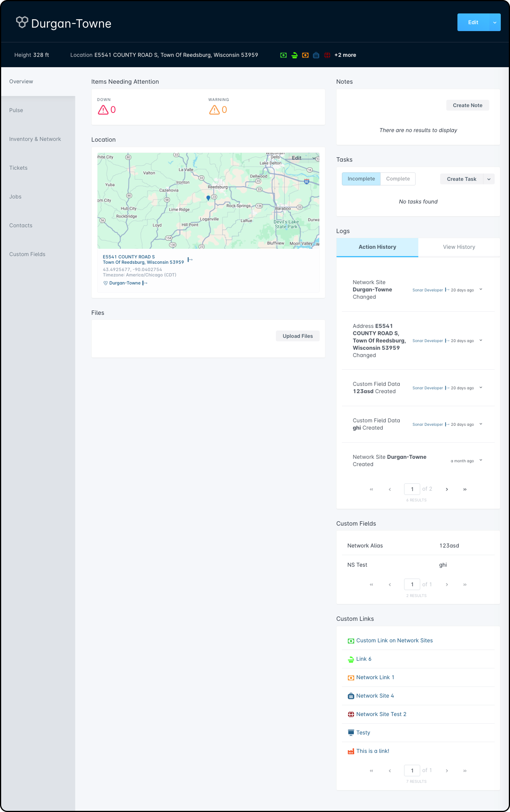Click the presentation icon beside Testy

tap(351, 733)
